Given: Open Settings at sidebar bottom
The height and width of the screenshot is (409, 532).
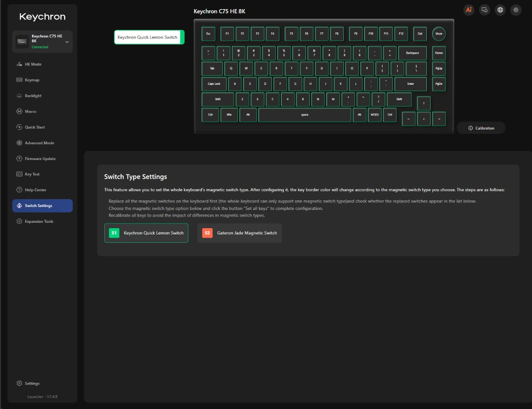Looking at the screenshot, I should tap(42, 384).
